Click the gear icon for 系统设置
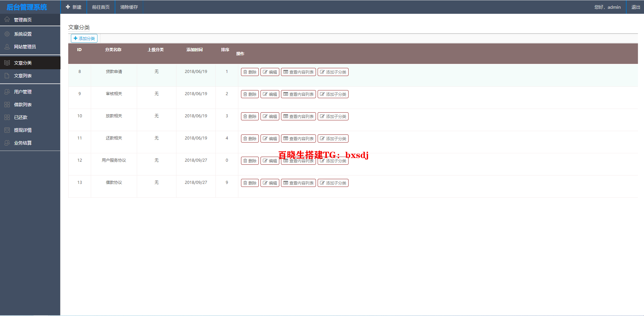 point(7,34)
